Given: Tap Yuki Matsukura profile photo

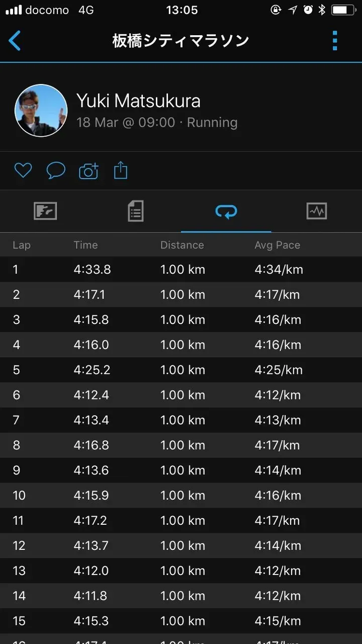Looking at the screenshot, I should coord(41,111).
